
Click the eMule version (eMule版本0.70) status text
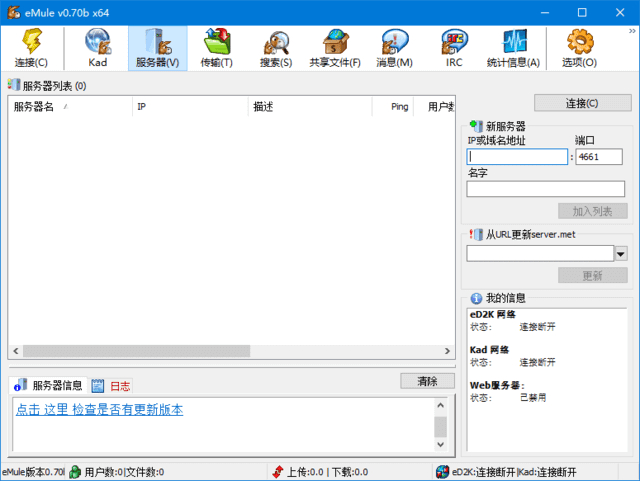pyautogui.click(x=33, y=472)
